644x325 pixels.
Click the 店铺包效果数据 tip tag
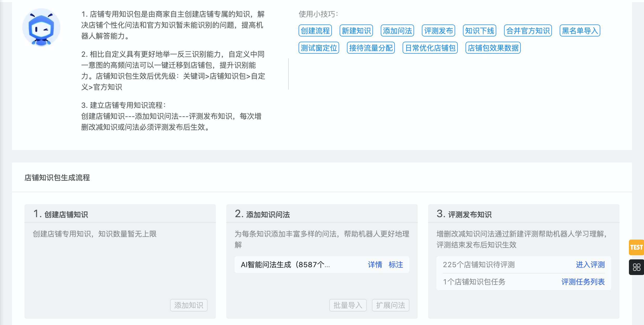click(x=493, y=48)
